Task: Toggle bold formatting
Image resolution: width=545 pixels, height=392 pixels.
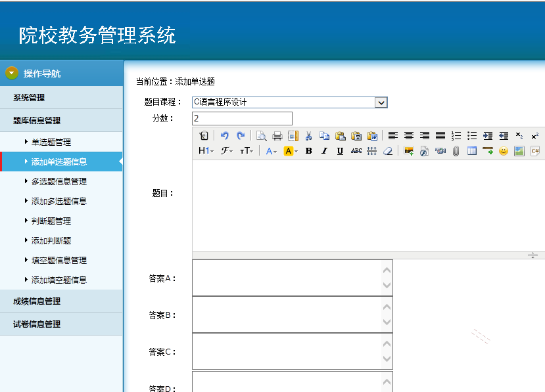Action: 308,151
